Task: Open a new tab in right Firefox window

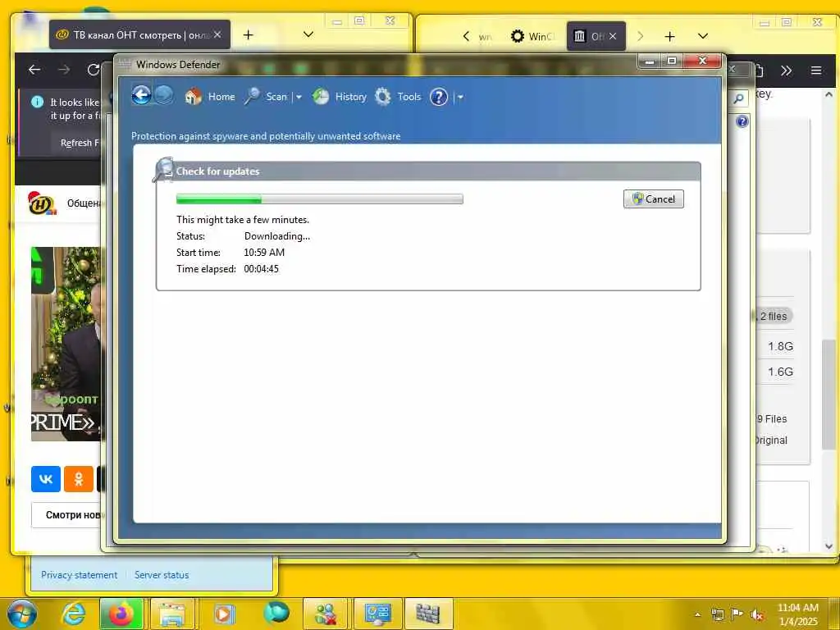Action: (x=669, y=36)
